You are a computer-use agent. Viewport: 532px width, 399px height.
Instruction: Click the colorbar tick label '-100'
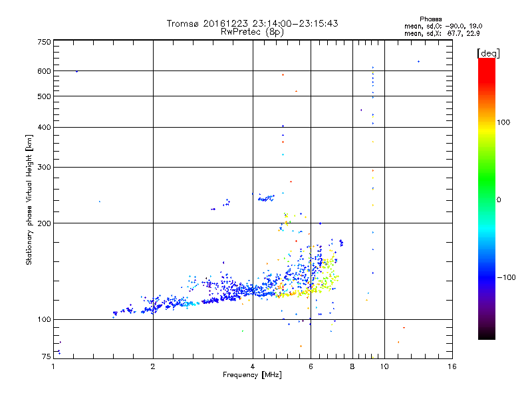click(x=506, y=277)
